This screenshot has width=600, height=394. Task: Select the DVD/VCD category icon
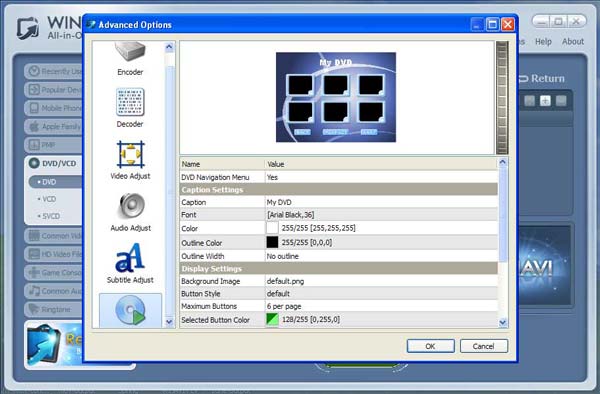coord(34,163)
